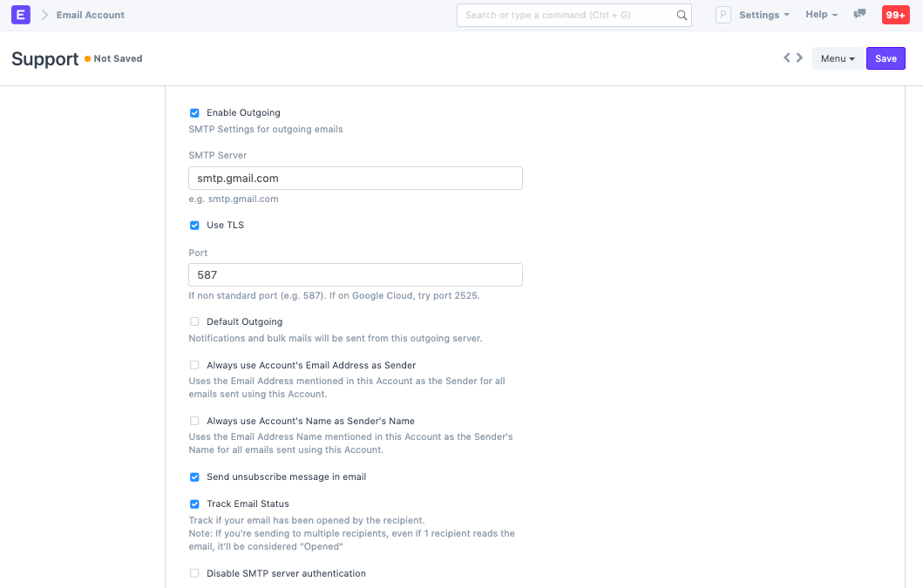Screen dimensions: 923x588
Task: Open the P user avatar menu
Action: (x=722, y=15)
